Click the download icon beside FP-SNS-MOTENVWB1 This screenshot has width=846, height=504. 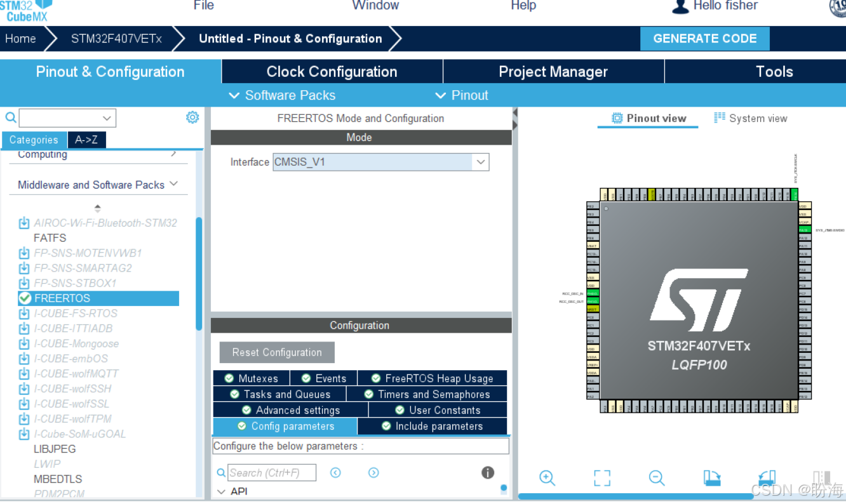[24, 253]
